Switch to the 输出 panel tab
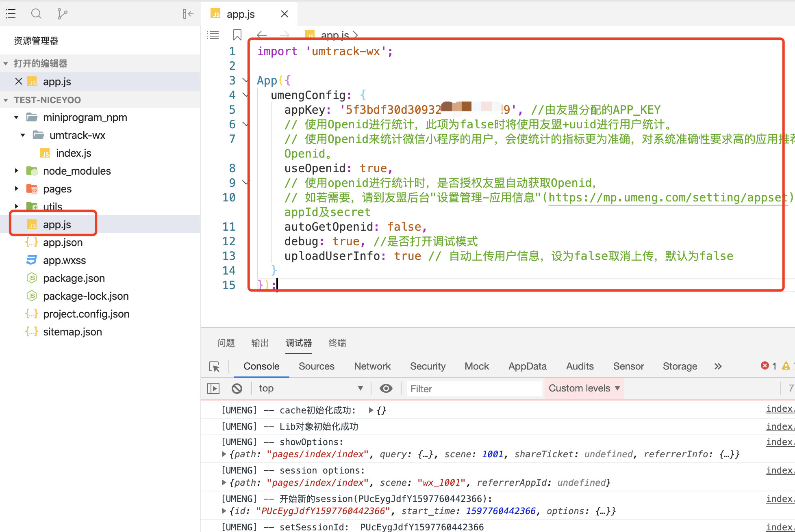The height and width of the screenshot is (532, 795). click(260, 343)
